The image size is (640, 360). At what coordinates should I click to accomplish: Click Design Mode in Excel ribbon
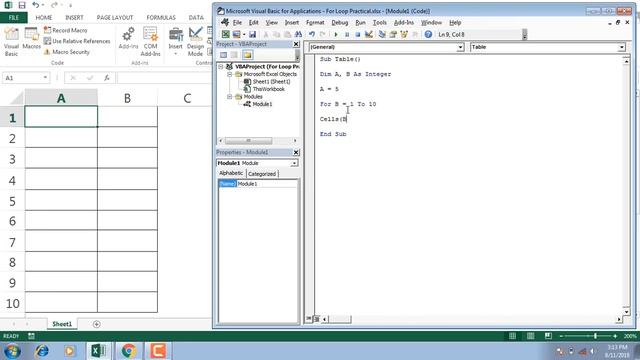196,42
